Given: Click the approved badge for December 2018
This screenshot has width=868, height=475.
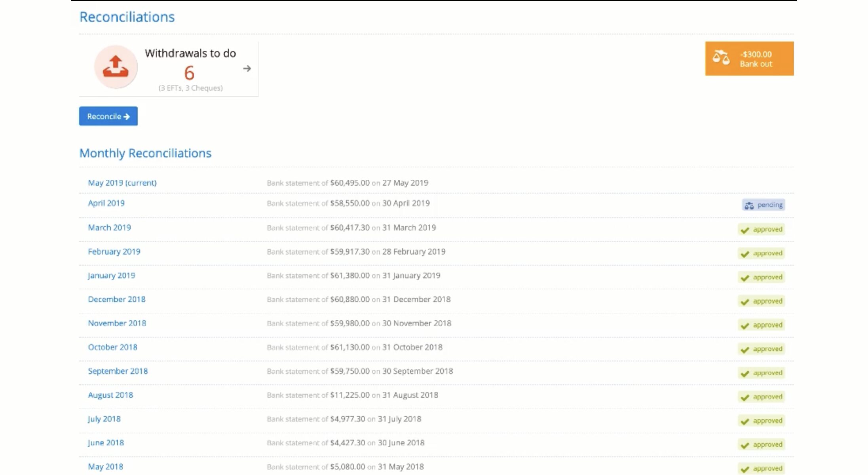Looking at the screenshot, I should 761,301.
